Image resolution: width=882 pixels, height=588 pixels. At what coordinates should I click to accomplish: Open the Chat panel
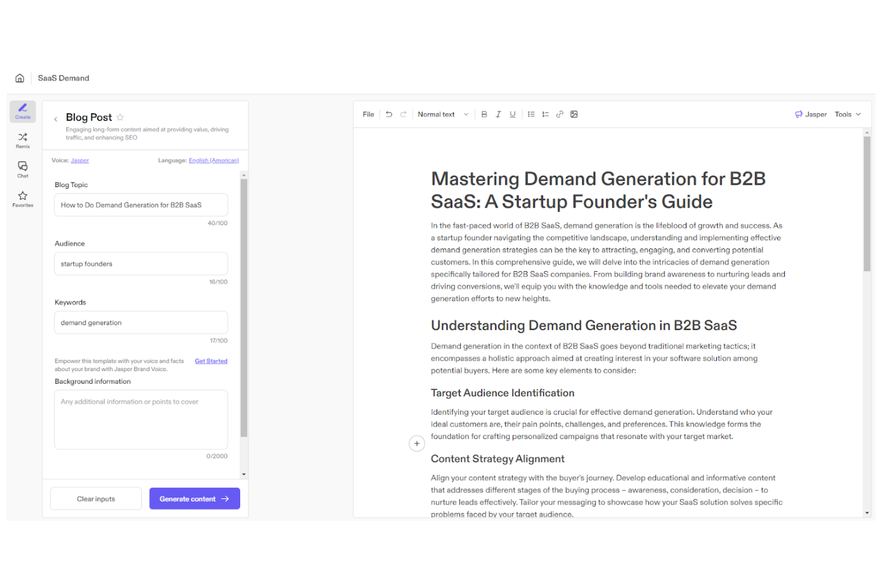click(x=22, y=169)
